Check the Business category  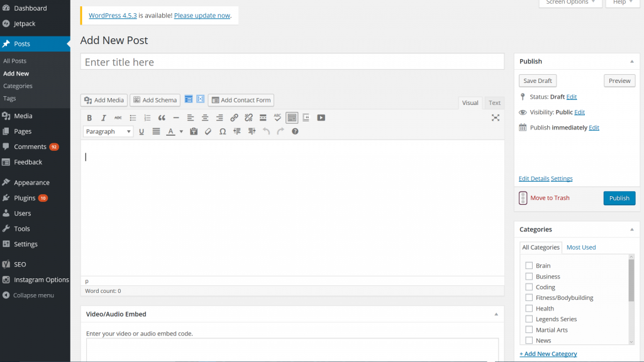[x=529, y=277]
